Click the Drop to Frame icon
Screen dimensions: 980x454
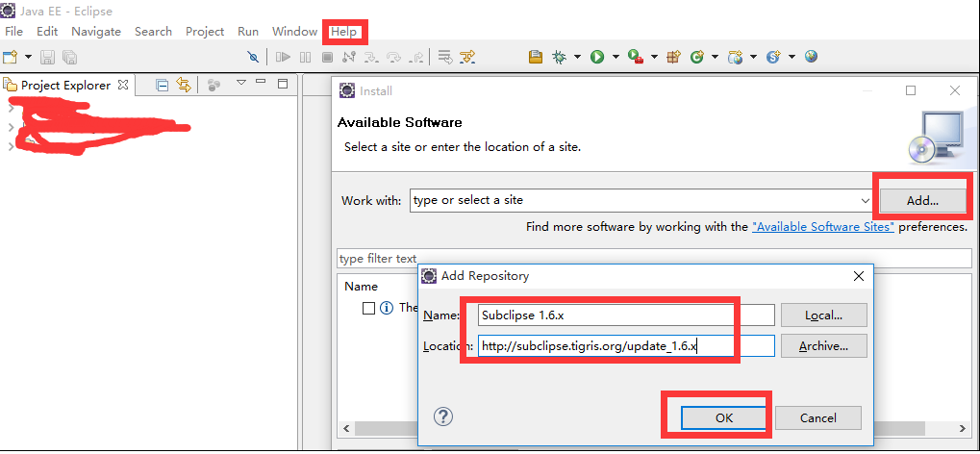(445, 58)
